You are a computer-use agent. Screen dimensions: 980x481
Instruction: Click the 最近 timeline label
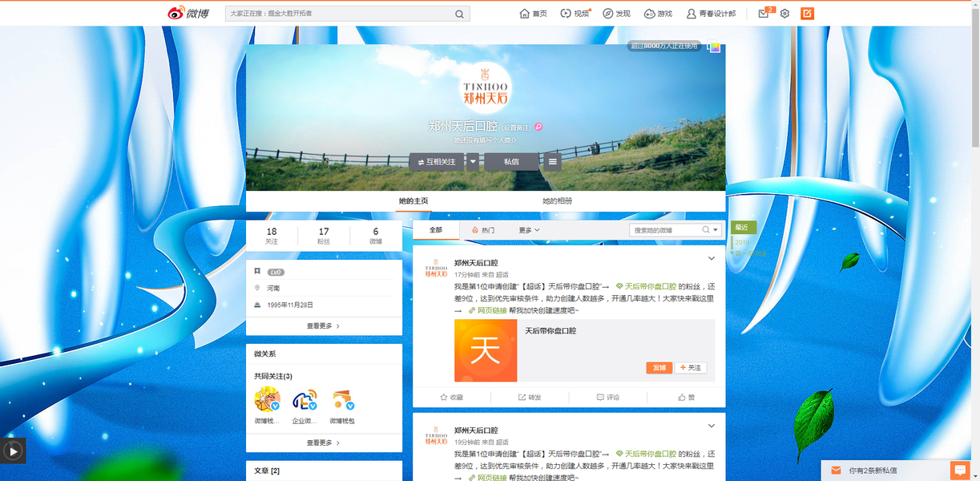pyautogui.click(x=742, y=228)
